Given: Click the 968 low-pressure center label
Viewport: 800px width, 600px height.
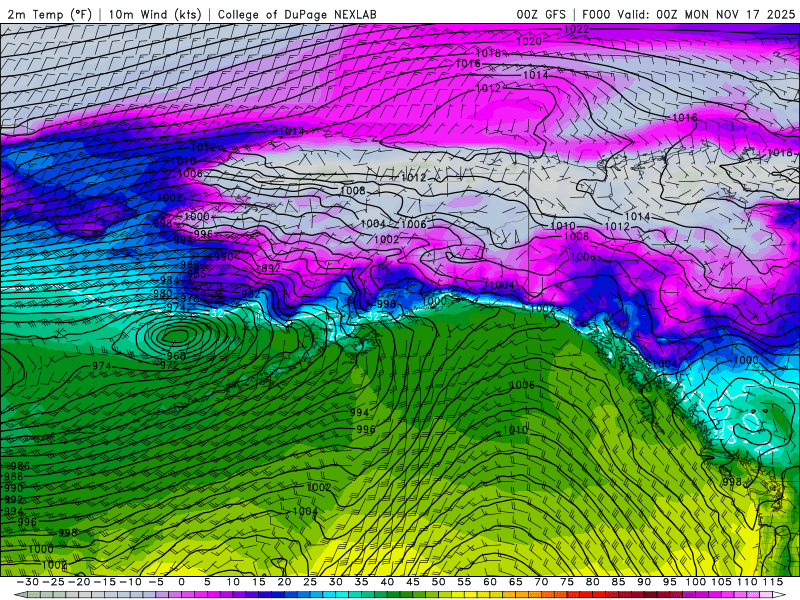Looking at the screenshot, I should pos(176,356).
